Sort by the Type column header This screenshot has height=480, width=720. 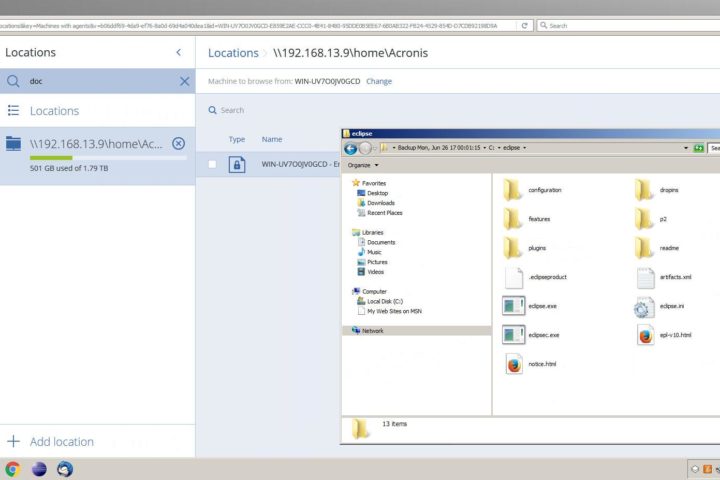tap(237, 139)
